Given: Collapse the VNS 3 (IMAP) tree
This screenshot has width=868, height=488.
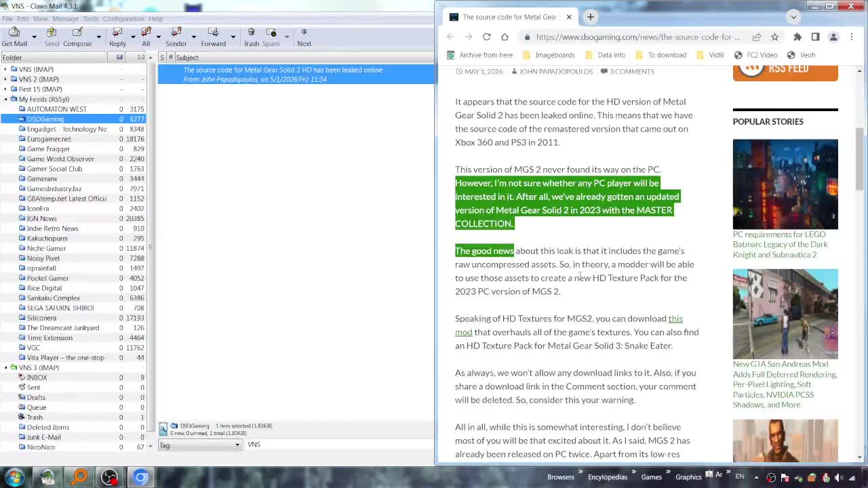Looking at the screenshot, I should (x=5, y=367).
